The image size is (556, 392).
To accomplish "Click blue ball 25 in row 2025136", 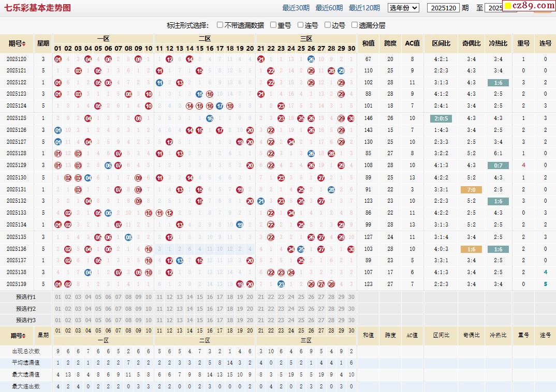I will pos(301,249).
